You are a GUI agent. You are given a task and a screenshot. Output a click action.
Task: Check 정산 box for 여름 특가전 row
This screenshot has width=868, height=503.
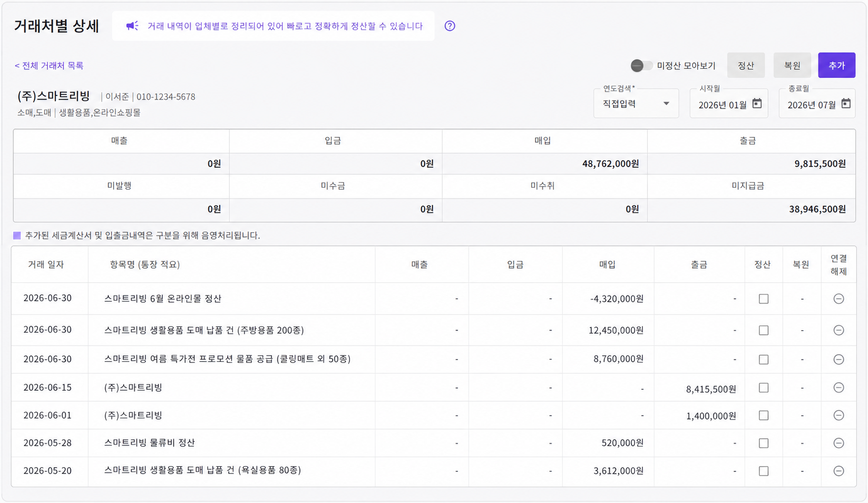763,359
